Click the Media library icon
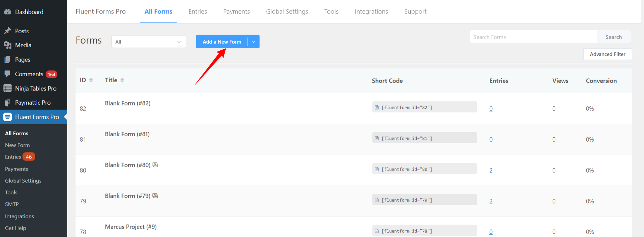 click(x=8, y=45)
